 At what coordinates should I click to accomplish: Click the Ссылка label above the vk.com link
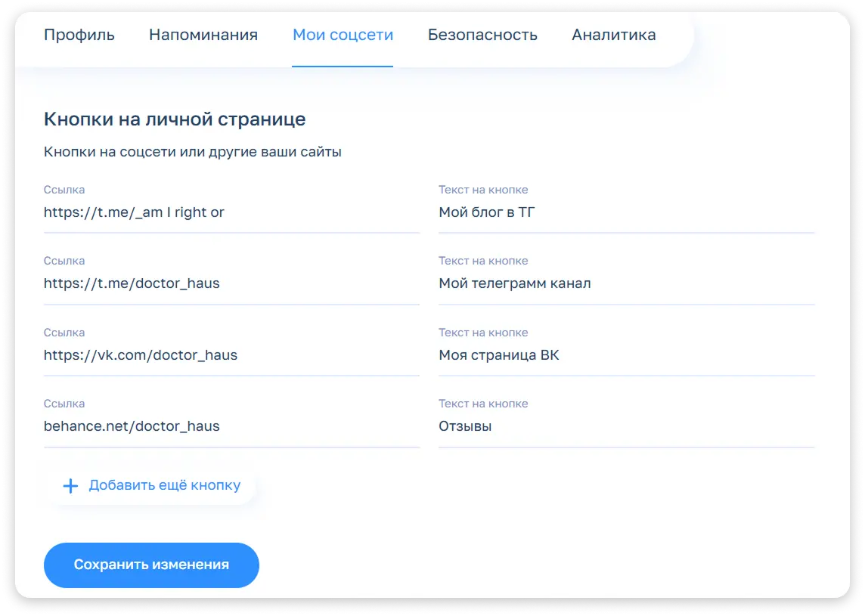[x=64, y=333]
